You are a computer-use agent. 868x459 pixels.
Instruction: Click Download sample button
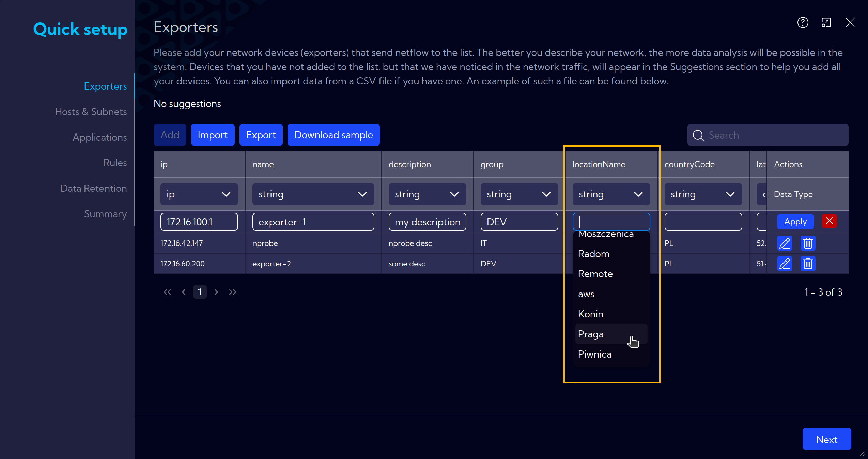(334, 135)
